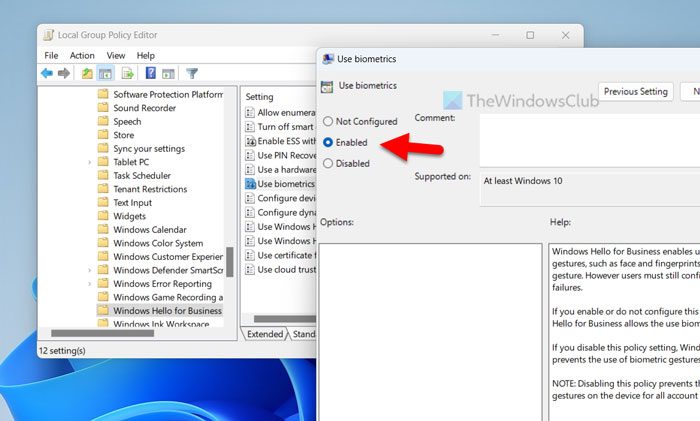
Task: Click the Help description text pane
Action: coord(625,332)
